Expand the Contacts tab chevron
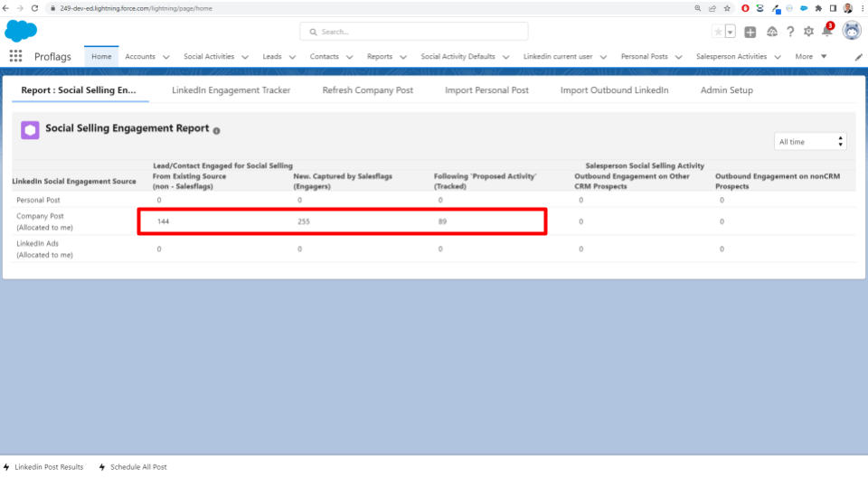Screen dimensions: 868x488 (349, 57)
